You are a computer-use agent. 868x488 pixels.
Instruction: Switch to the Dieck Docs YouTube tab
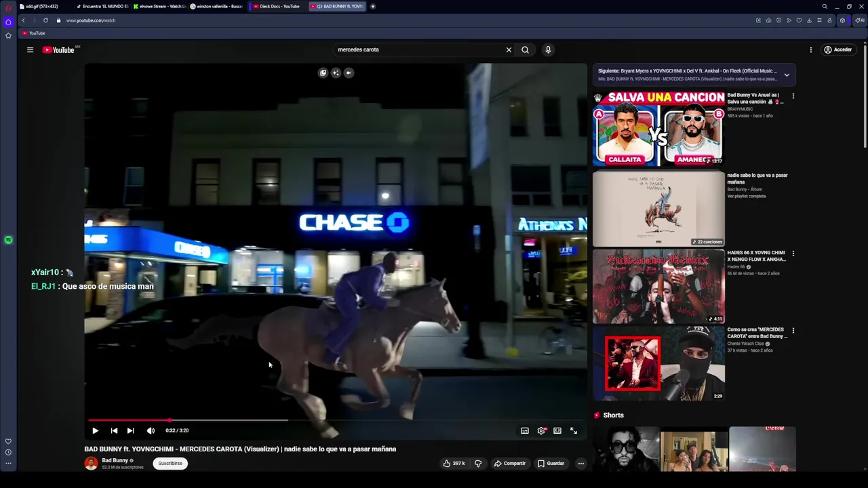point(276,6)
